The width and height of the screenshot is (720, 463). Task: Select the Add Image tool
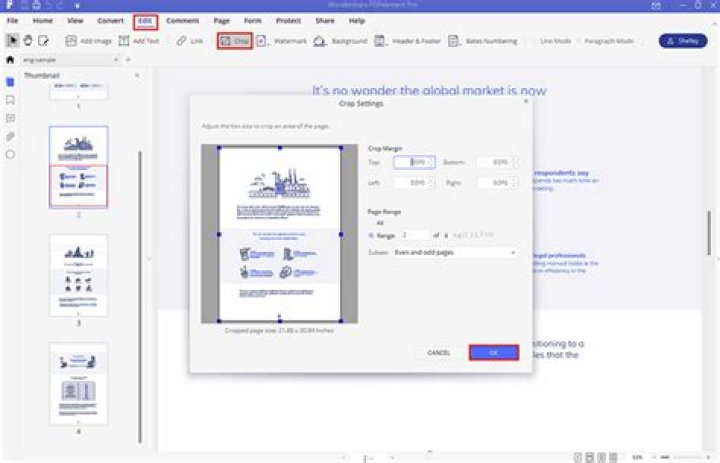[88, 41]
